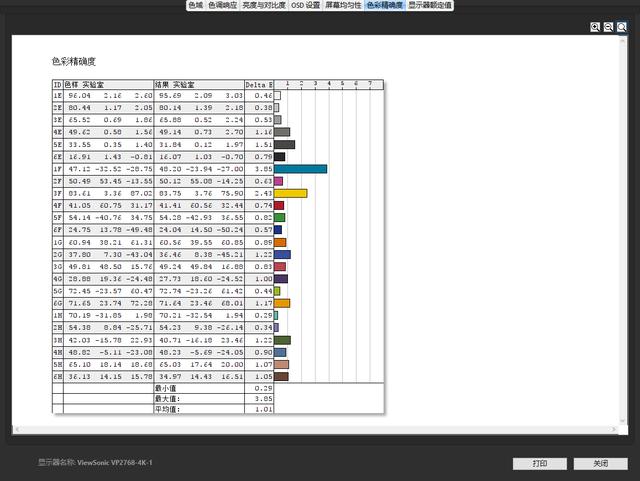Click Delta E value 1.07 in row 5H
640x481 pixels.
263,364
